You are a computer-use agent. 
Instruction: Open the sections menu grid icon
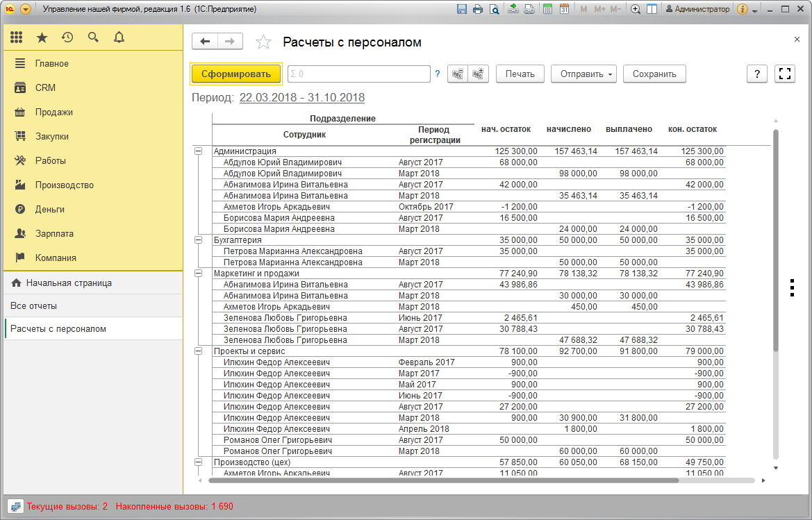[x=17, y=37]
